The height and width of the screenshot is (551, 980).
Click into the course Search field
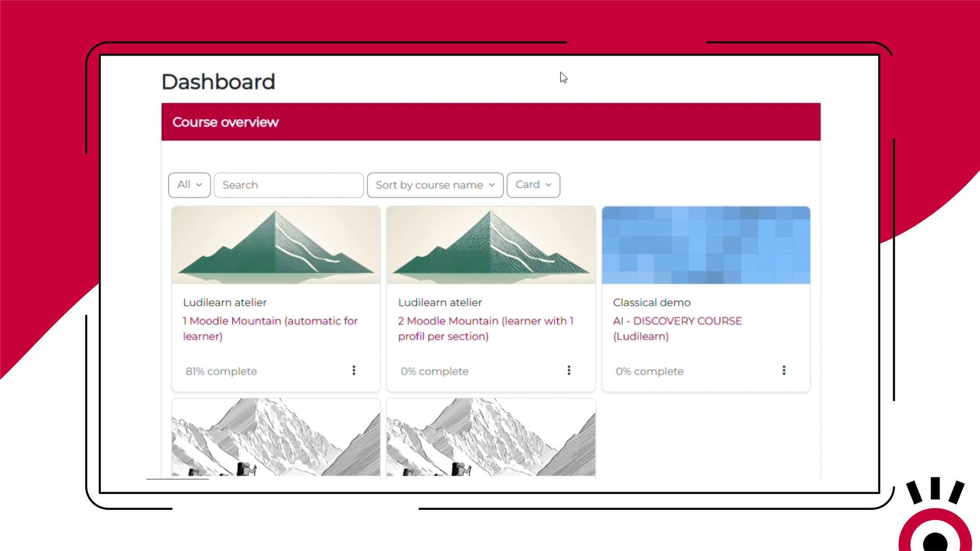point(289,185)
